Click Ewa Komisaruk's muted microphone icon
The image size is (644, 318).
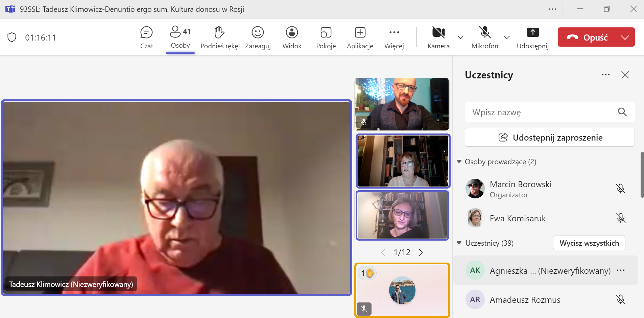pyautogui.click(x=620, y=218)
